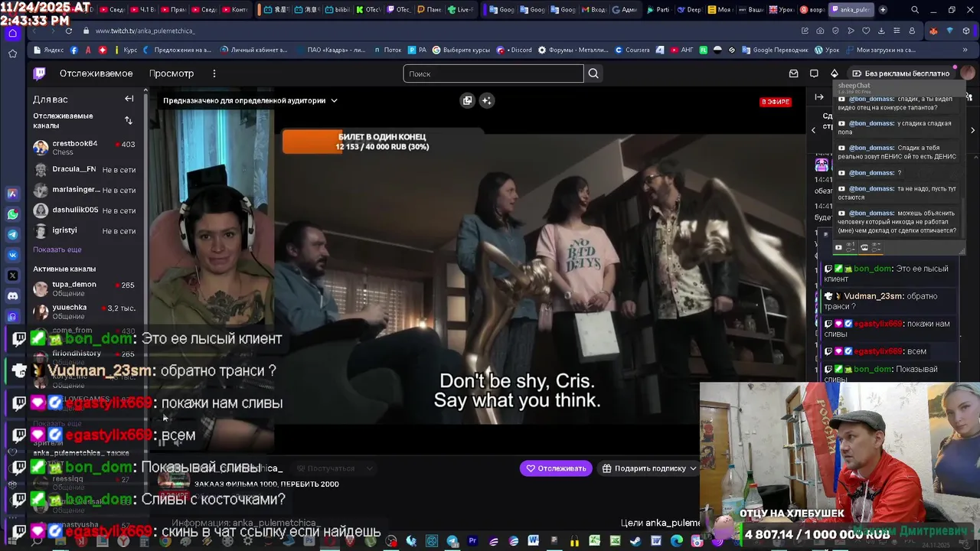Viewport: 980px width, 551px height.
Task: Open the whispers speech bubble icon
Action: 814,73
